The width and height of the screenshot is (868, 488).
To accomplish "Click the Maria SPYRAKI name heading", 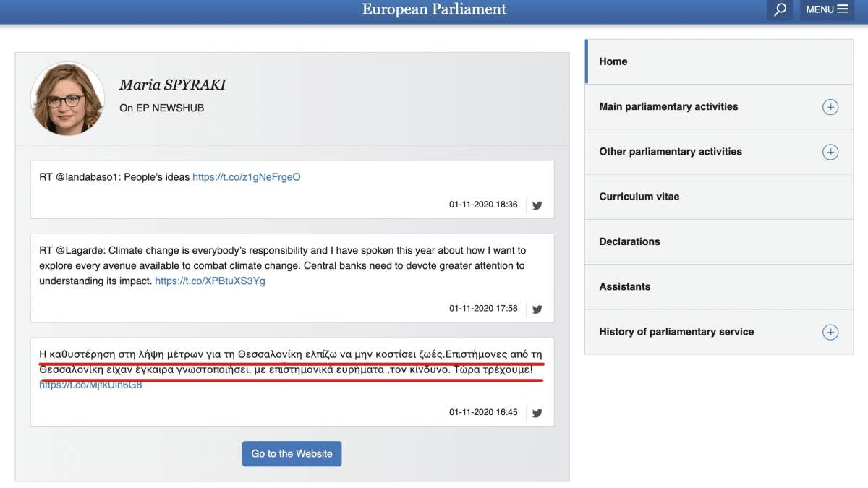I will [172, 85].
